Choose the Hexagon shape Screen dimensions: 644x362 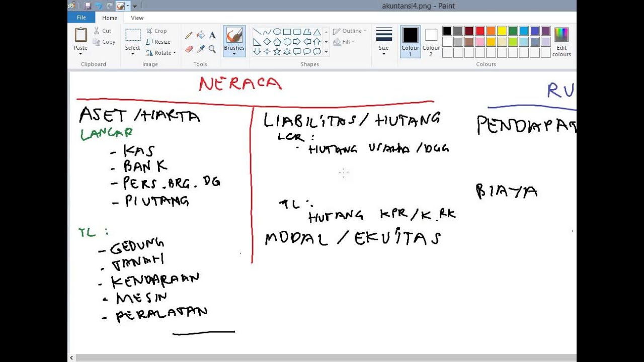pyautogui.click(x=287, y=42)
